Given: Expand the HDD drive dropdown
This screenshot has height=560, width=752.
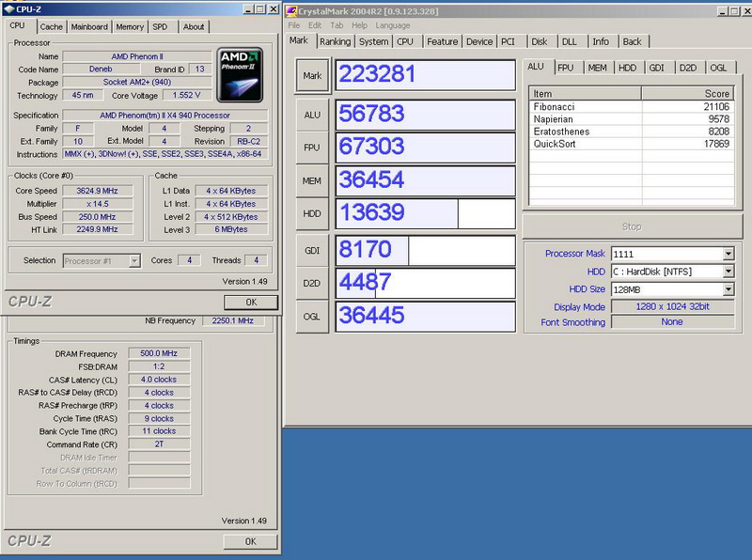Looking at the screenshot, I should coord(728,272).
